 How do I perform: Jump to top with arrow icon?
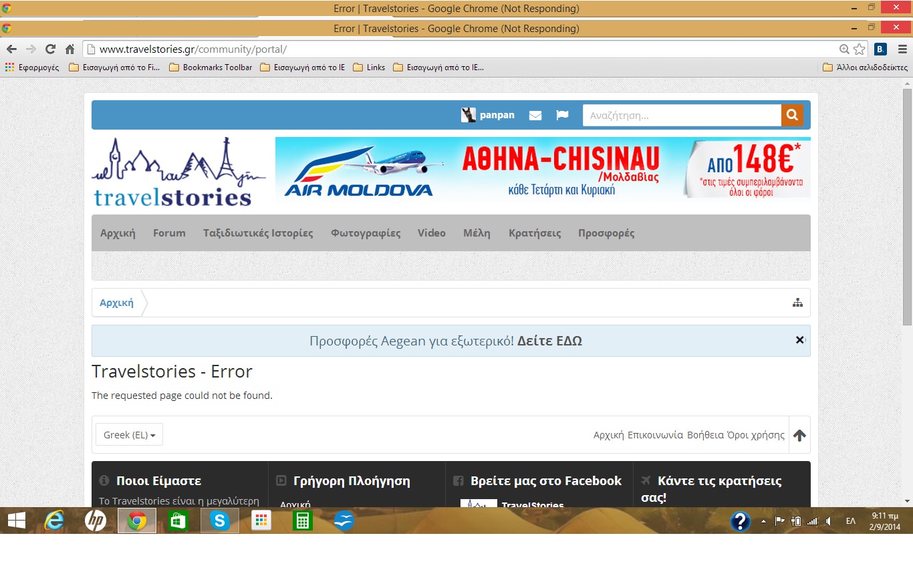click(799, 435)
